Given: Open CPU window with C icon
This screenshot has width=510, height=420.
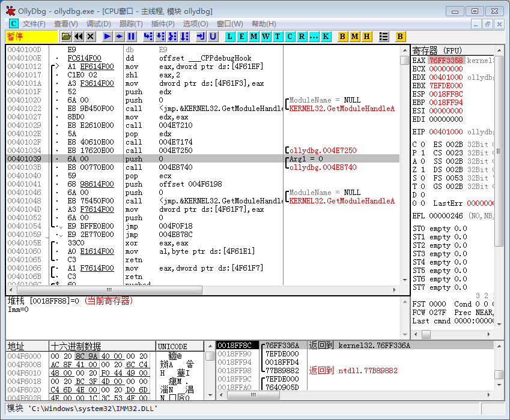Looking at the screenshot, I should pos(290,37).
